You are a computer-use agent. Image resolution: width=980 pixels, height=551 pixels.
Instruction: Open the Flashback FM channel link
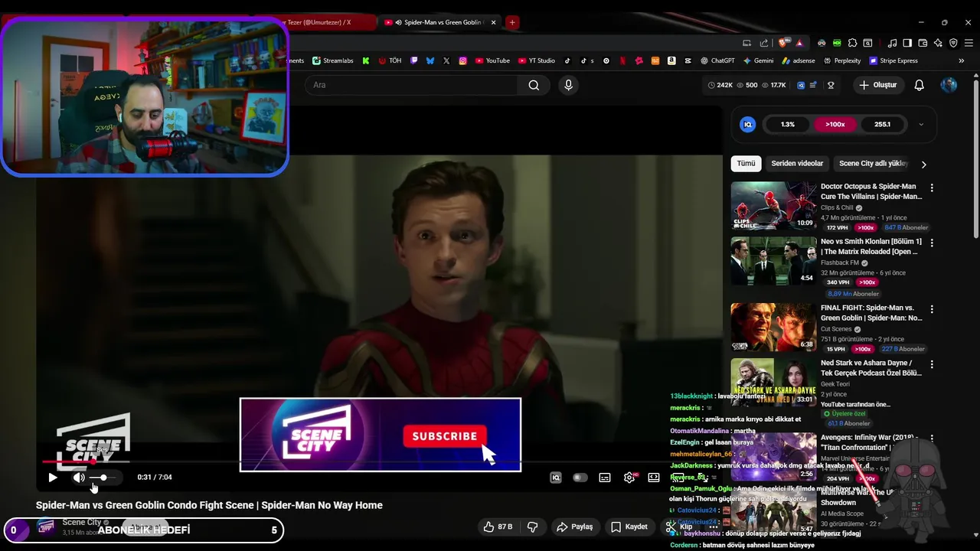tap(840, 262)
